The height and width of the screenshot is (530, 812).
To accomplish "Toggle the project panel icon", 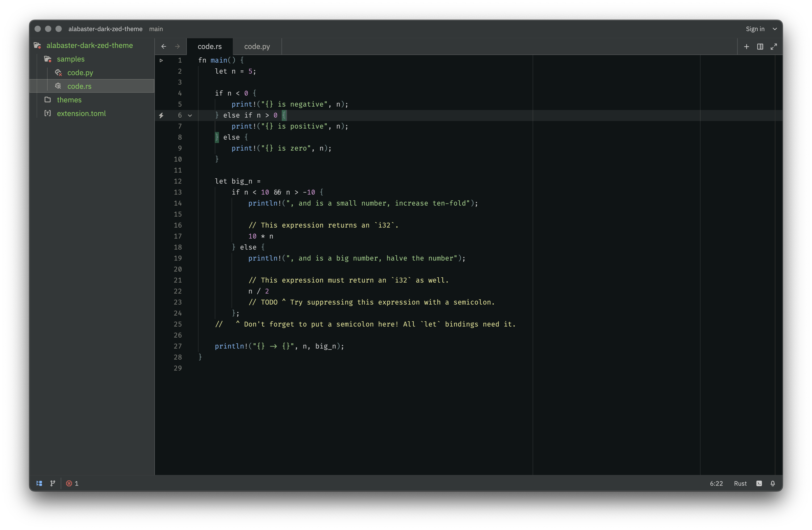I will [39, 483].
